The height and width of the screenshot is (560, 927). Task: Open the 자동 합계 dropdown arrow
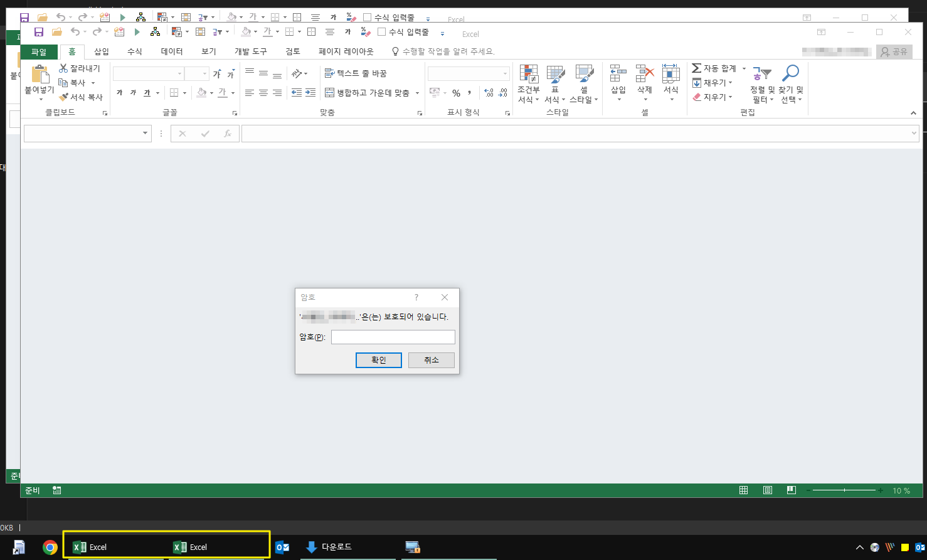click(x=744, y=68)
